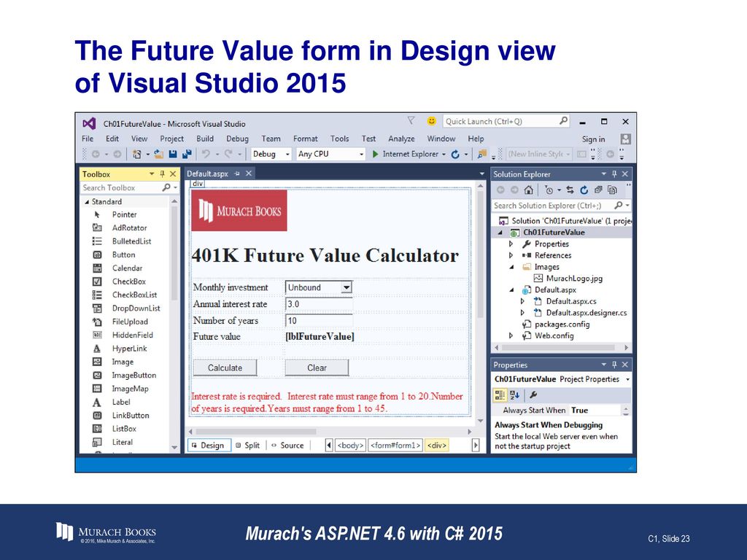Open the Project Properties object dropdown
747x560 pixels.
tap(627, 379)
